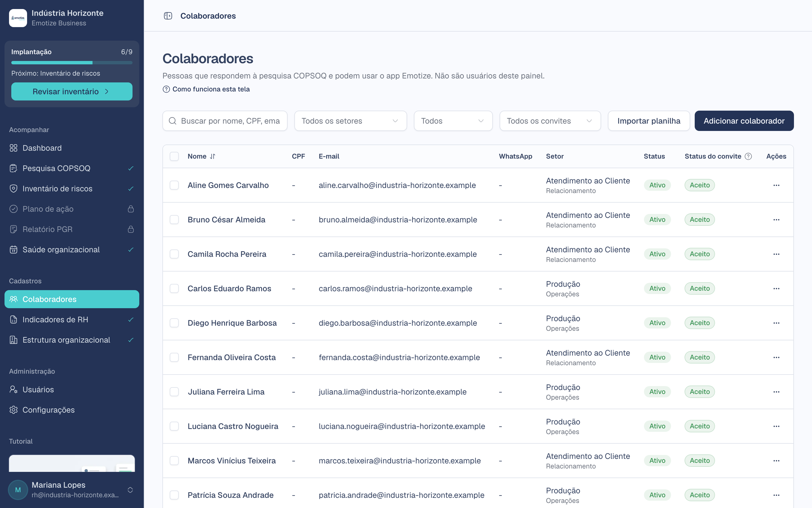Click email aline.carvalho@industria-horizonte.example

coord(397,185)
